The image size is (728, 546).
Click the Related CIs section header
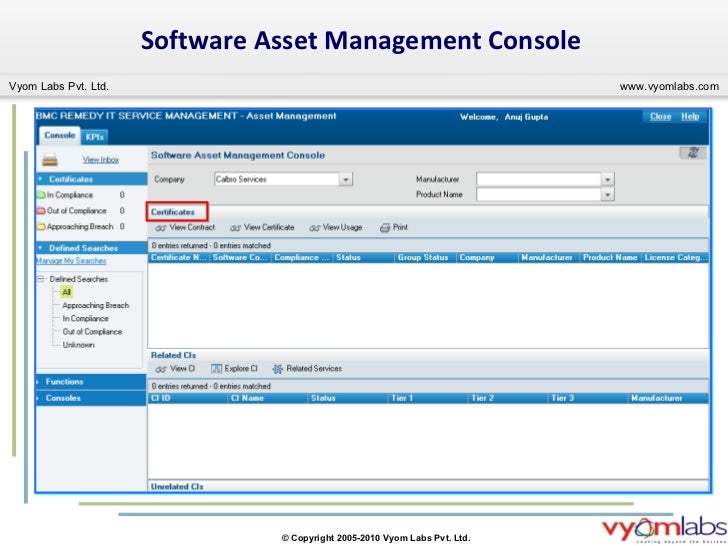173,356
